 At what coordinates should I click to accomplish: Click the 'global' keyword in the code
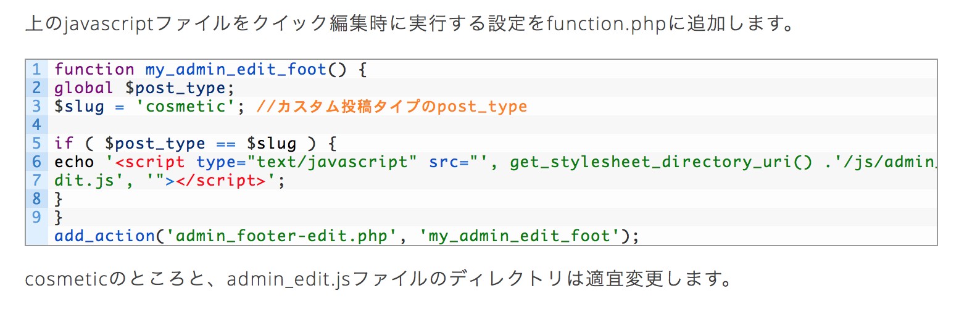(83, 88)
